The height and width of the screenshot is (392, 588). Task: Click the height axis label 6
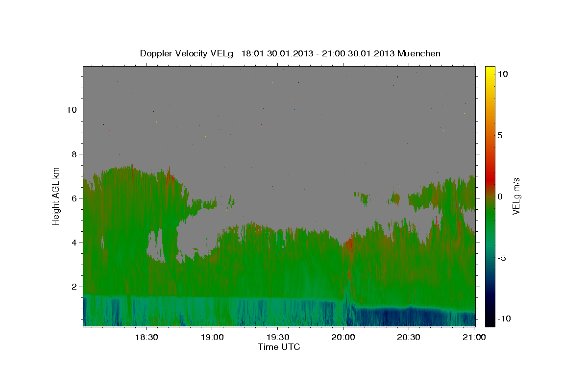click(x=74, y=198)
